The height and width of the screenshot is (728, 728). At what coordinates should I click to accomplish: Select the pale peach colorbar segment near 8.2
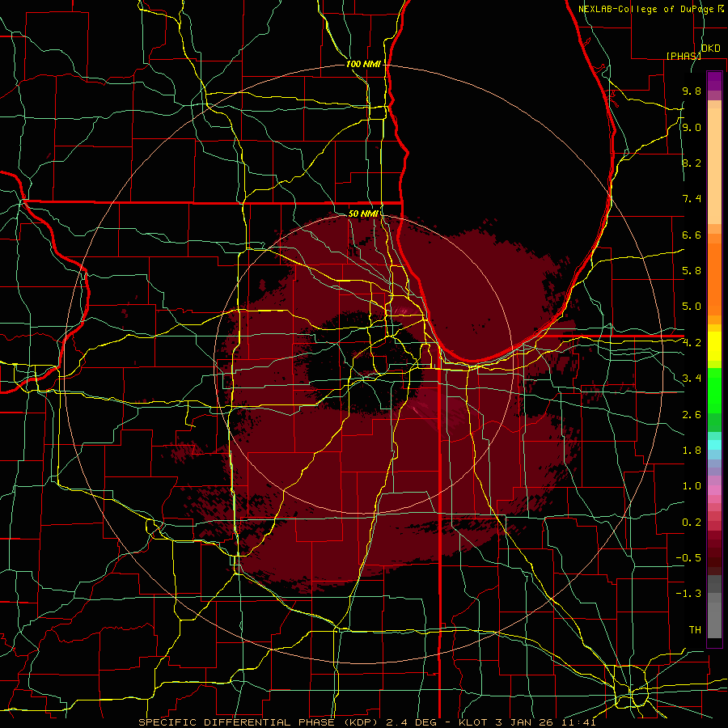[714, 166]
